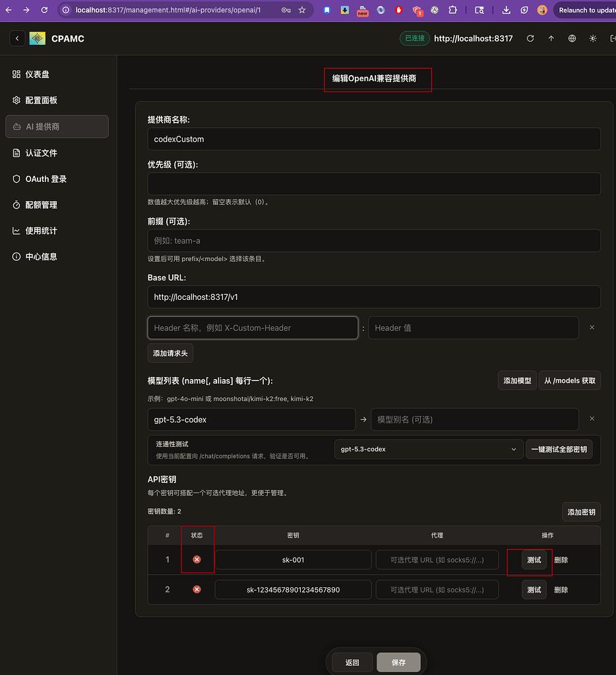The height and width of the screenshot is (675, 616).
Task: Open OAuth 登录 in the sidebar
Action: [57, 179]
